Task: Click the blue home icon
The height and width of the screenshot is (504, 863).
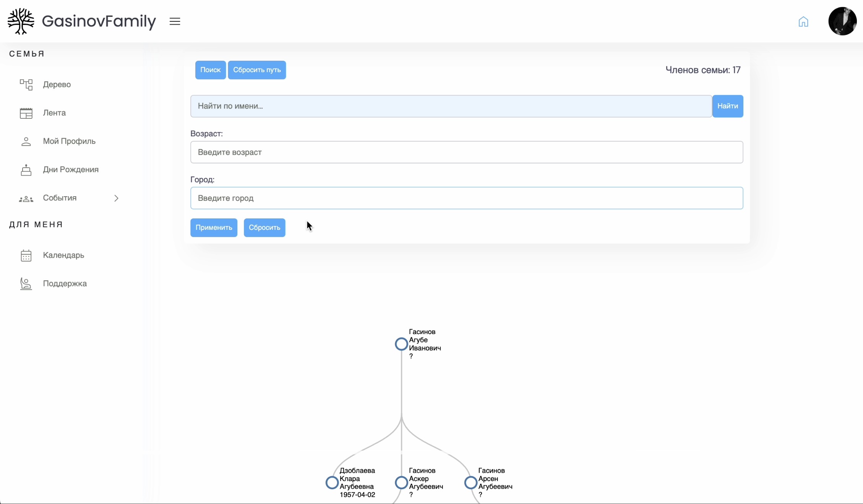Action: (803, 22)
